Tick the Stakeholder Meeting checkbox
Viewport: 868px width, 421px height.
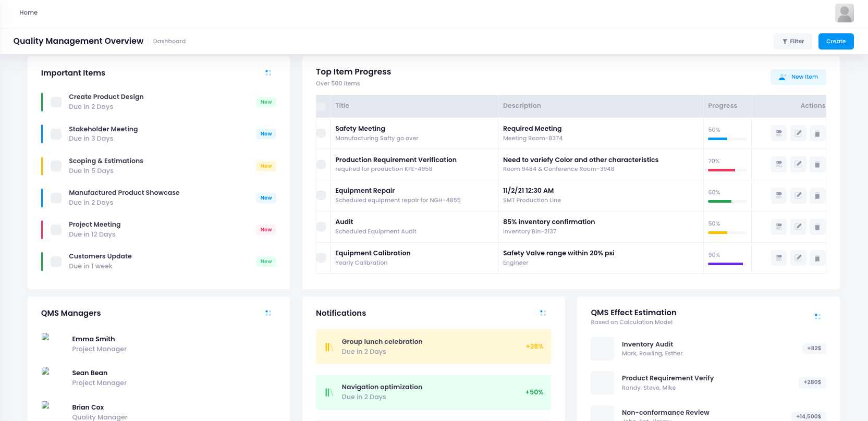coord(56,134)
